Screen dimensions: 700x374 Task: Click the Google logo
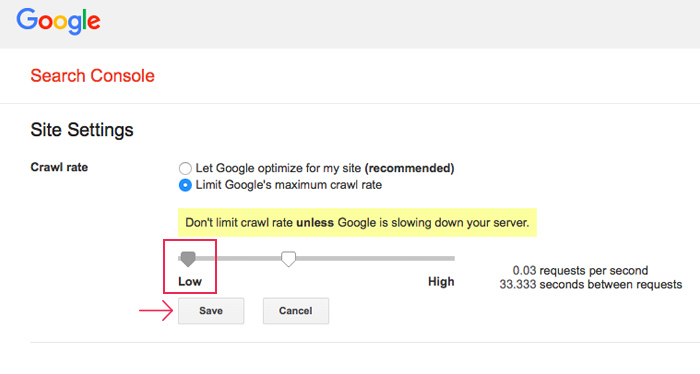(58, 21)
